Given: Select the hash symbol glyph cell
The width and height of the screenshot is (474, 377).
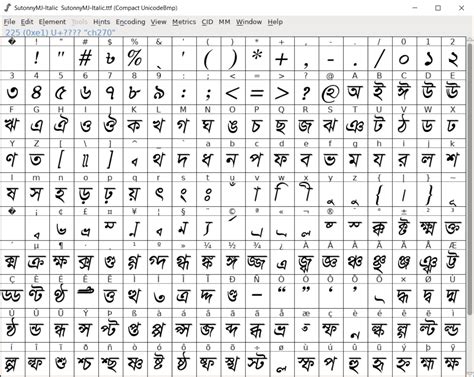Looking at the screenshot, I should 85,58.
